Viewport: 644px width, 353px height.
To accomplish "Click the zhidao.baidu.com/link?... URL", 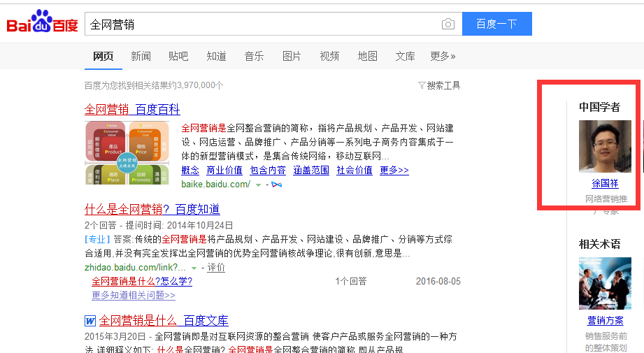I will tap(135, 268).
